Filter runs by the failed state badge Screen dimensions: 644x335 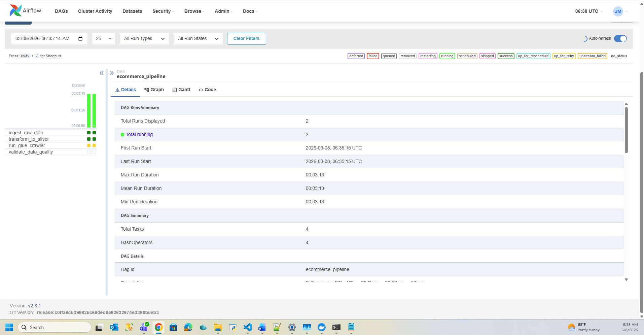coord(372,56)
